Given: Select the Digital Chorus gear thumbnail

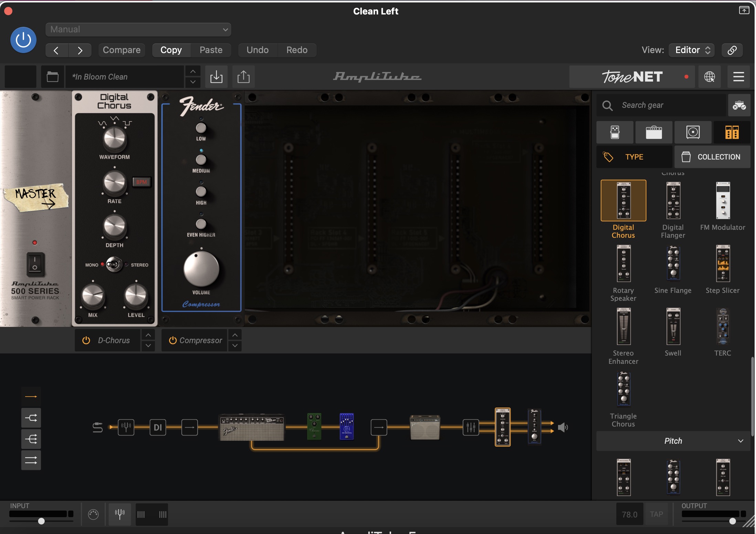Looking at the screenshot, I should (x=623, y=201).
